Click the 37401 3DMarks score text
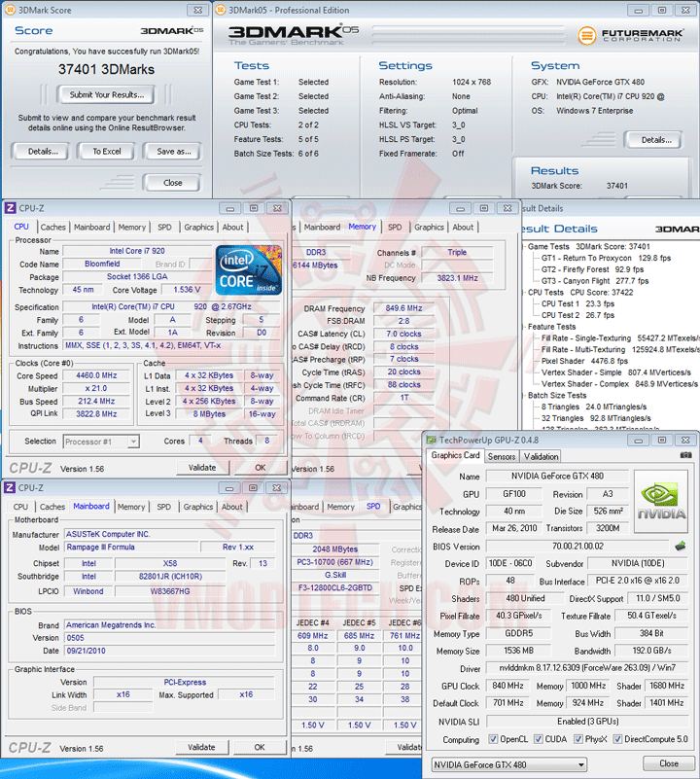 (x=106, y=69)
